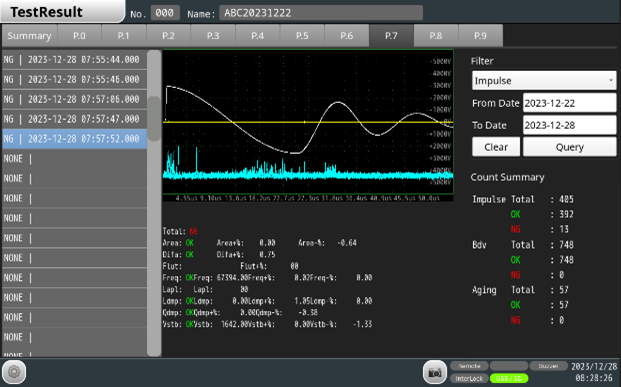
Task: Click the No. 000 field
Action: click(165, 13)
